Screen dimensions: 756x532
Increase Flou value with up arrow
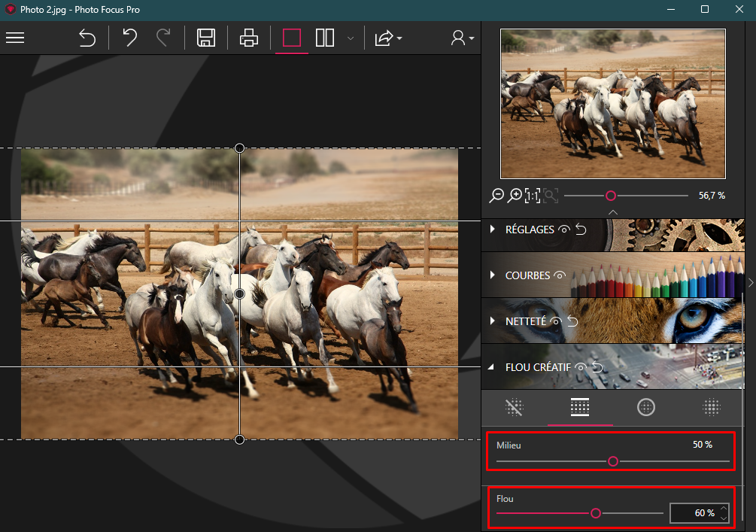[x=724, y=509]
